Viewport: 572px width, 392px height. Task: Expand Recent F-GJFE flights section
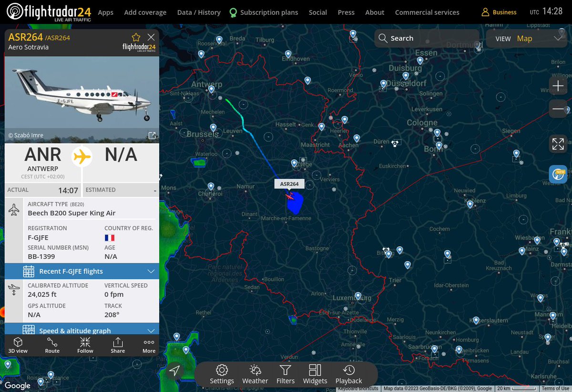(82, 271)
